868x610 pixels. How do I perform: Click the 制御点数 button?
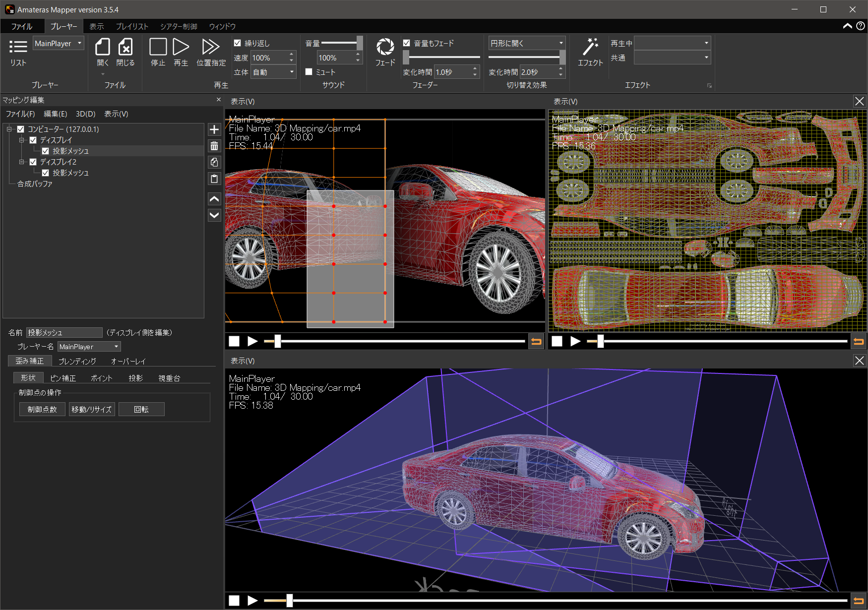click(42, 409)
